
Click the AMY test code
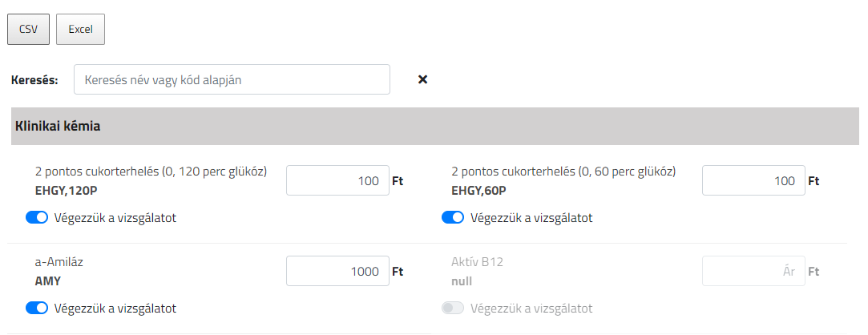[48, 281]
